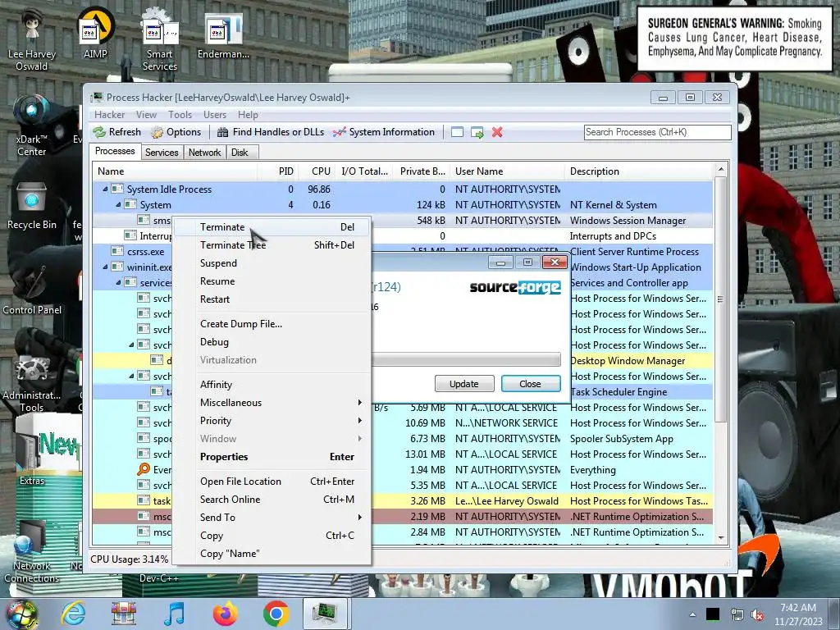Viewport: 840px width, 630px height.
Task: Click the Refresh toolbar icon
Action: coord(116,132)
